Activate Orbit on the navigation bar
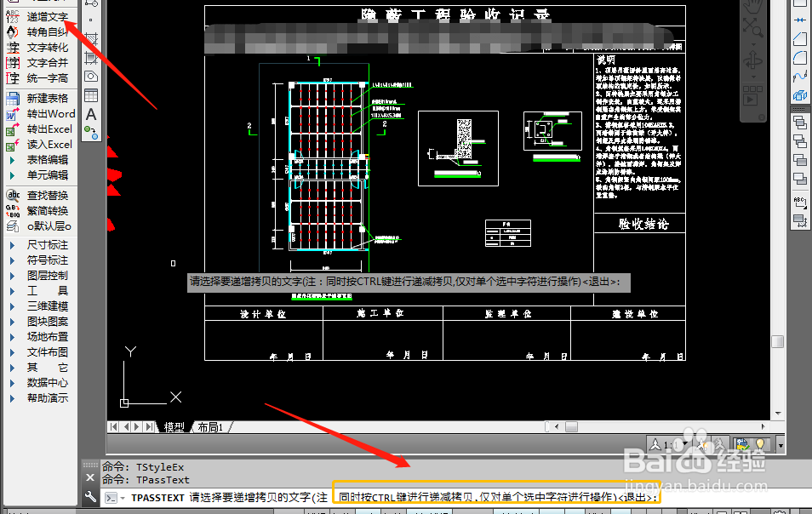 (x=752, y=60)
